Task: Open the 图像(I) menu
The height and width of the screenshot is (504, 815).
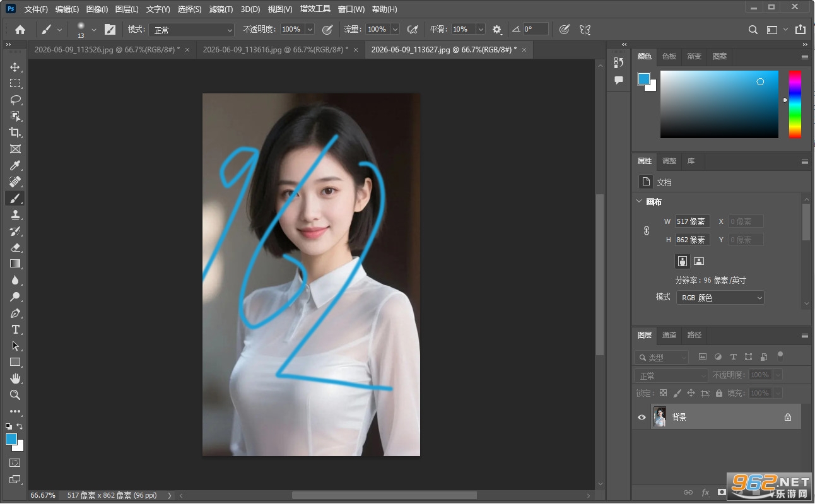Action: 97,9
